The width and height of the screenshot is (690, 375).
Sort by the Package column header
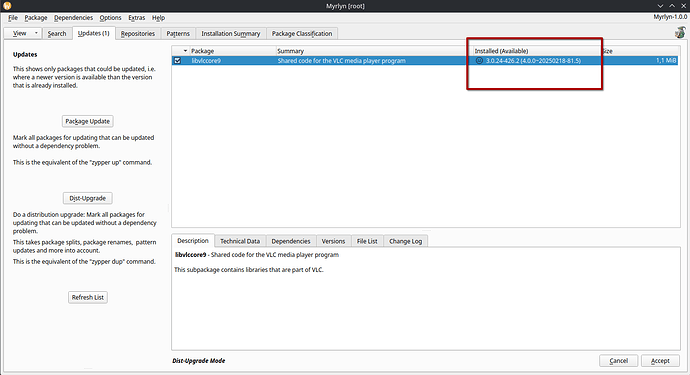pyautogui.click(x=233, y=51)
